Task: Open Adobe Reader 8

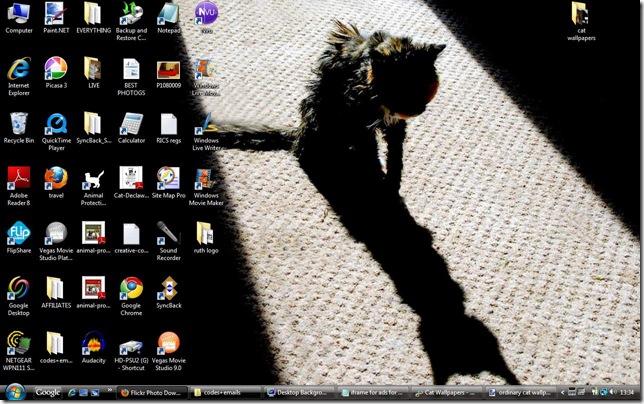Action: click(18, 186)
